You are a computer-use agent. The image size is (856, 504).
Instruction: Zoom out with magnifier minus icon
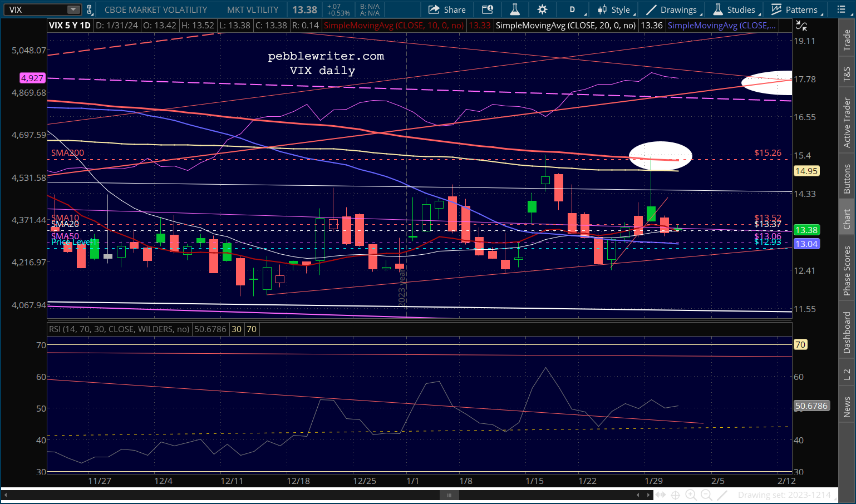click(706, 495)
